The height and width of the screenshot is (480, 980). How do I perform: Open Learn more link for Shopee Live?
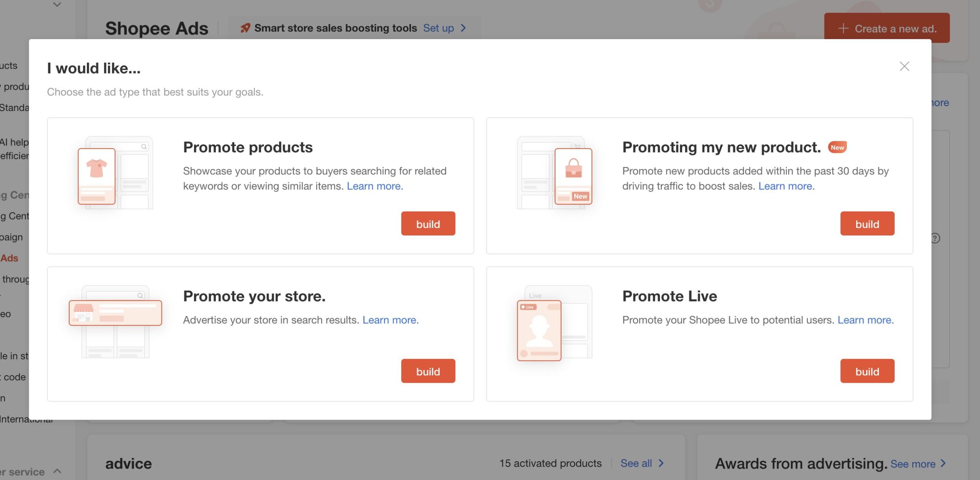866,320
